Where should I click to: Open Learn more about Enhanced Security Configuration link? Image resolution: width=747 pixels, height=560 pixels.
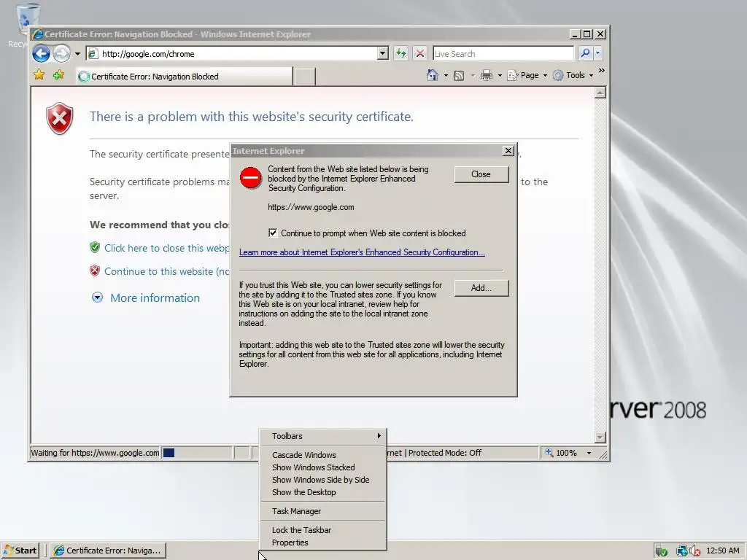pyautogui.click(x=362, y=252)
